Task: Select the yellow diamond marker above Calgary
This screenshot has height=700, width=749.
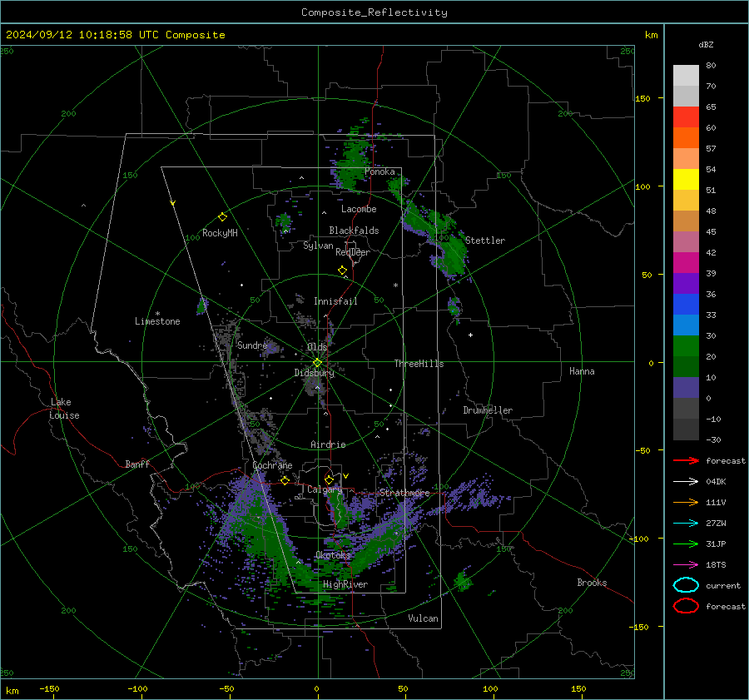Action: 329,479
